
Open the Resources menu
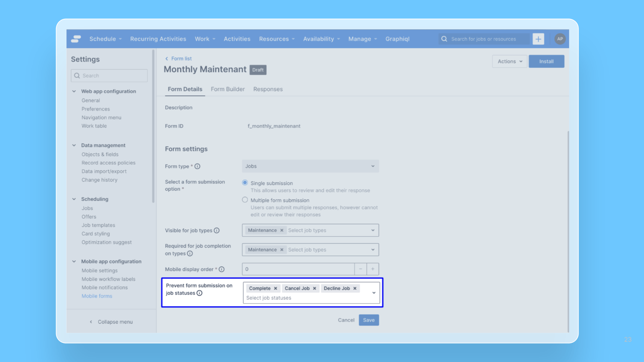[277, 39]
